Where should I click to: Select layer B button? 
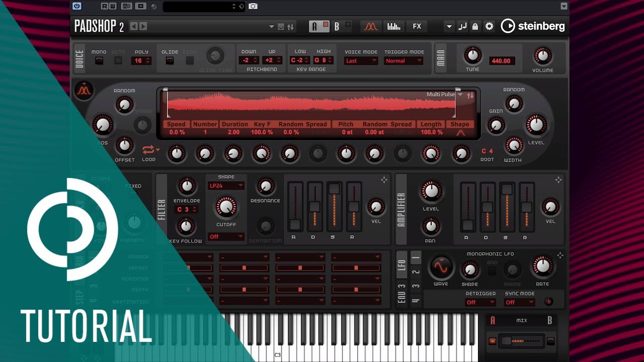[341, 26]
